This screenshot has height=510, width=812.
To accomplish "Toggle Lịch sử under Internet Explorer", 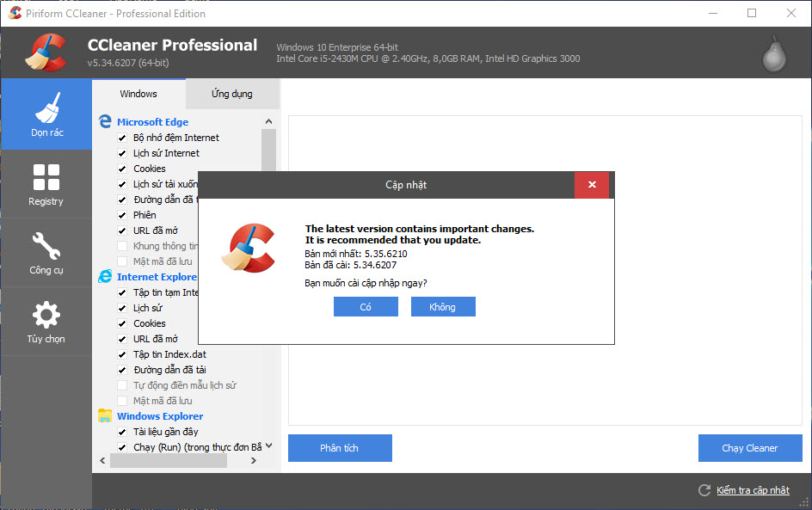I will point(122,308).
